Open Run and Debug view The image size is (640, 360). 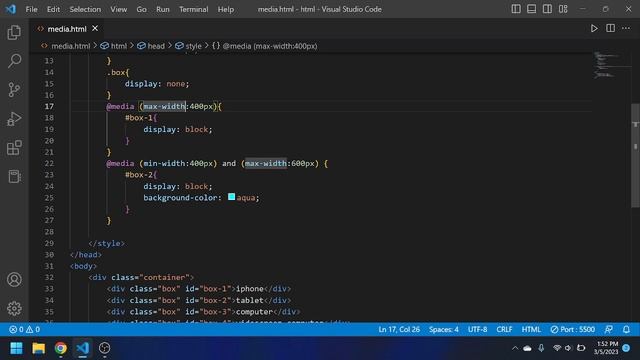(x=14, y=119)
